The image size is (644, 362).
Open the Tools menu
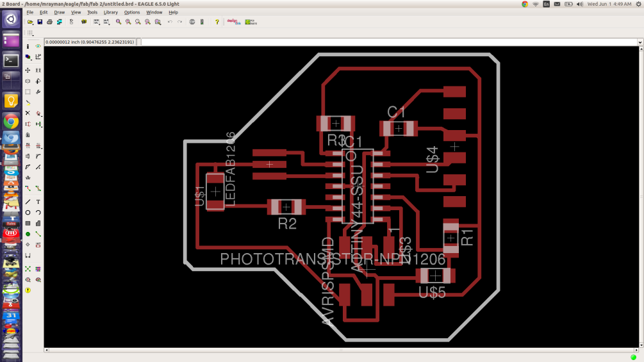92,12
